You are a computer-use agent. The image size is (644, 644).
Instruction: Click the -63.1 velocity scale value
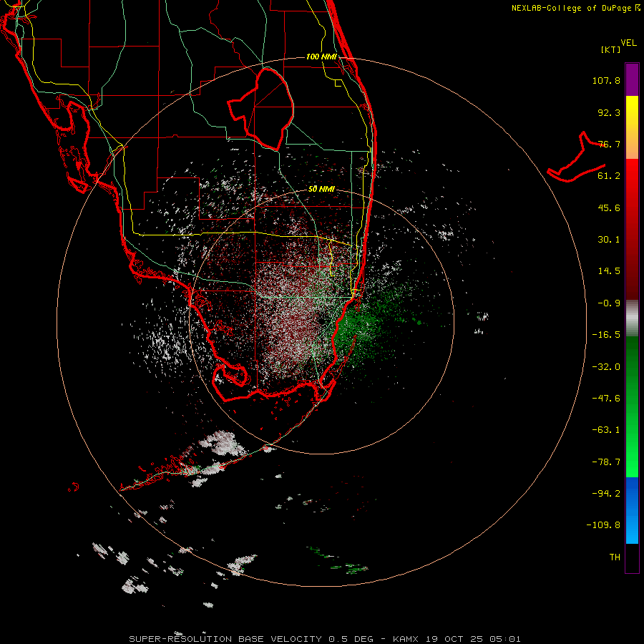coord(606,430)
